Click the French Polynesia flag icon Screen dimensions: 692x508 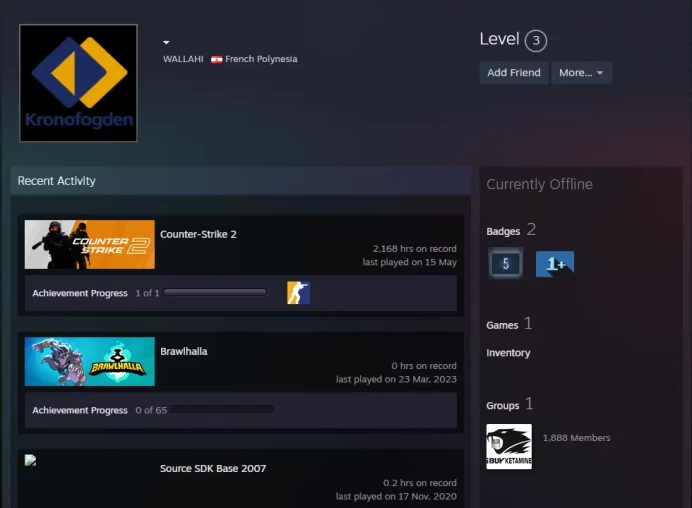pos(216,59)
